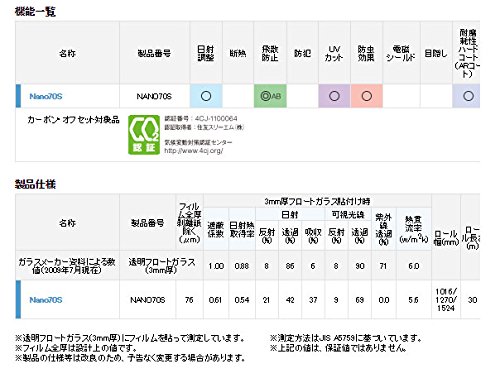Select the 透明フロートガラス(3mm厚) cell
Screen dimensions: 500x378
pos(162,266)
